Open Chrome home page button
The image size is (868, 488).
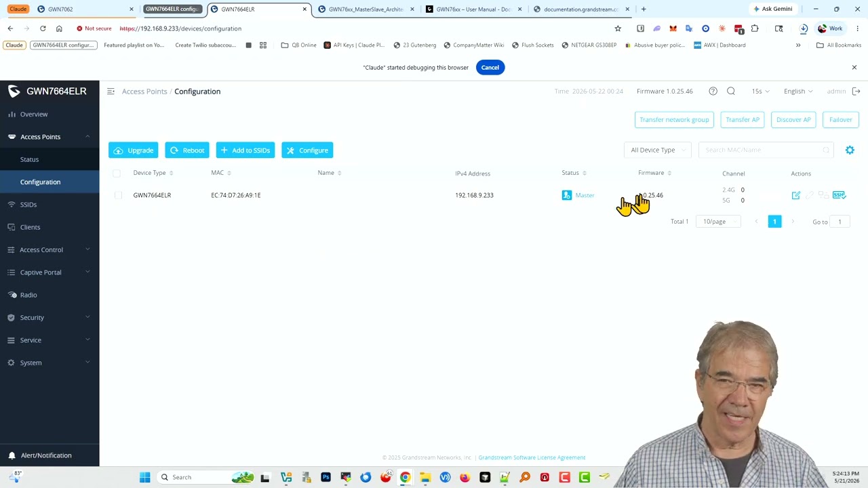pyautogui.click(x=59, y=28)
